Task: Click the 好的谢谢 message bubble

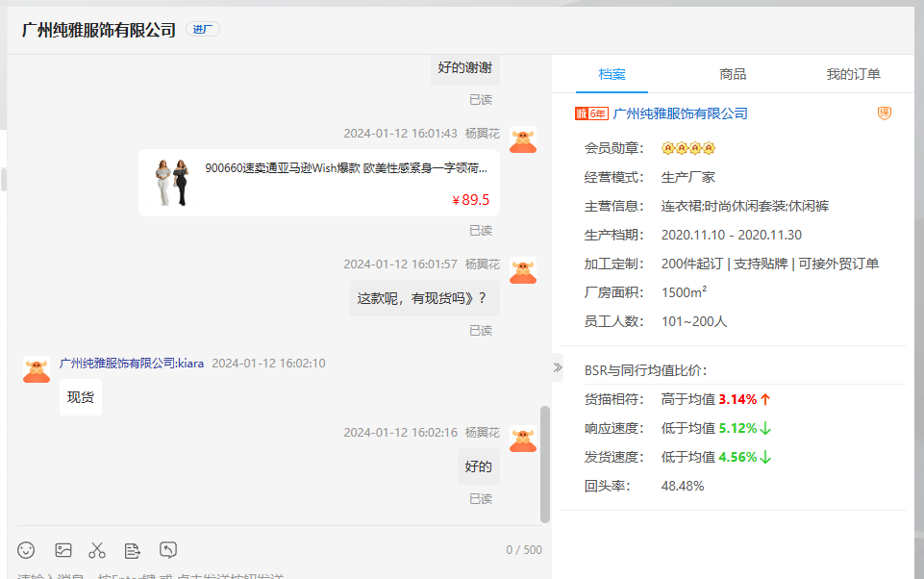Action: (x=465, y=68)
